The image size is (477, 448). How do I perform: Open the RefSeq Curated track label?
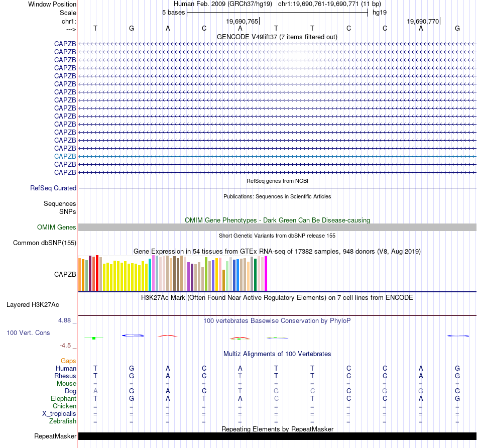coord(53,188)
